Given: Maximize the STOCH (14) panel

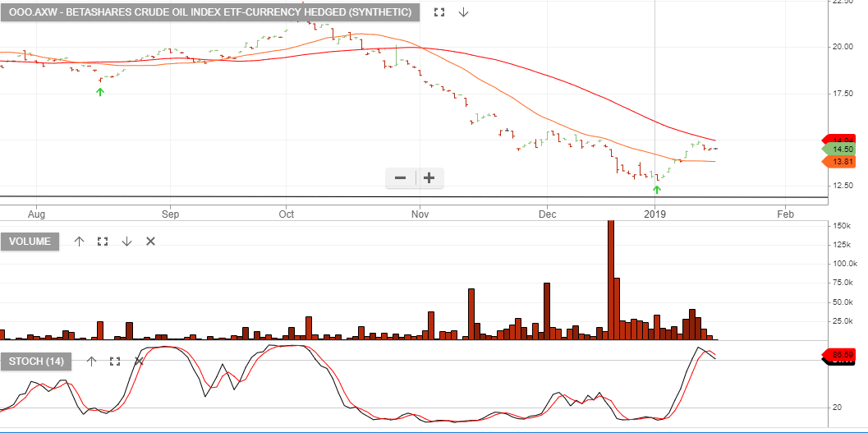Looking at the screenshot, I should 115,362.
